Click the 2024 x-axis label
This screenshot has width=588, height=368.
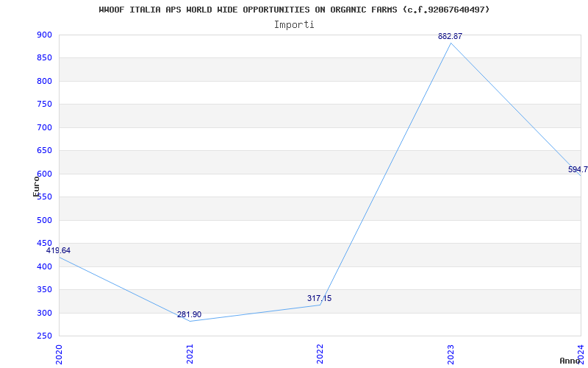[x=581, y=354]
